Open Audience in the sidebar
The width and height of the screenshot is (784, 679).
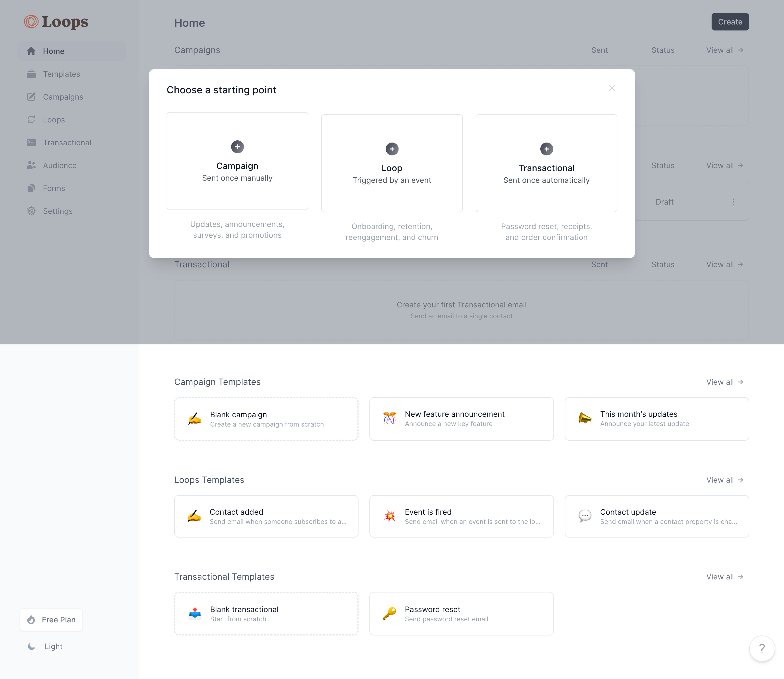click(x=72, y=166)
